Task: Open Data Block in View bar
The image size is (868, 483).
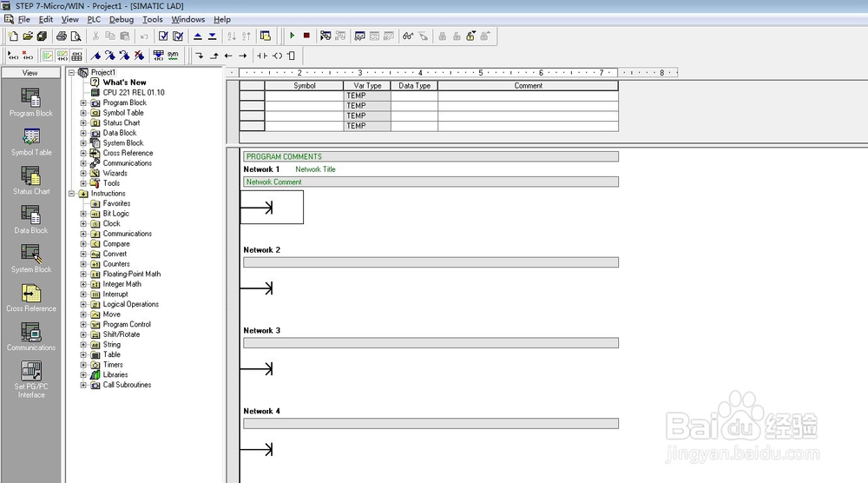Action: pyautogui.click(x=31, y=220)
